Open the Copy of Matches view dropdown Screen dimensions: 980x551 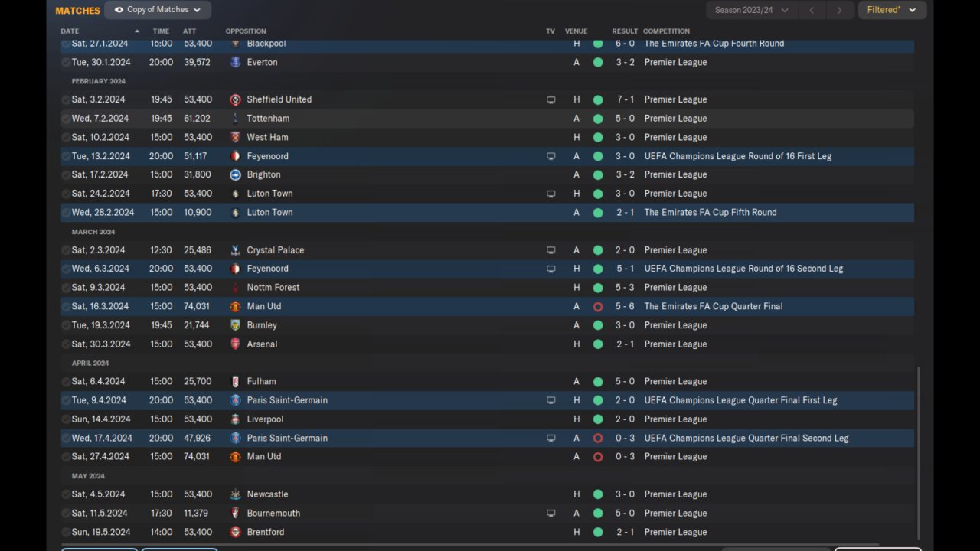coord(158,10)
